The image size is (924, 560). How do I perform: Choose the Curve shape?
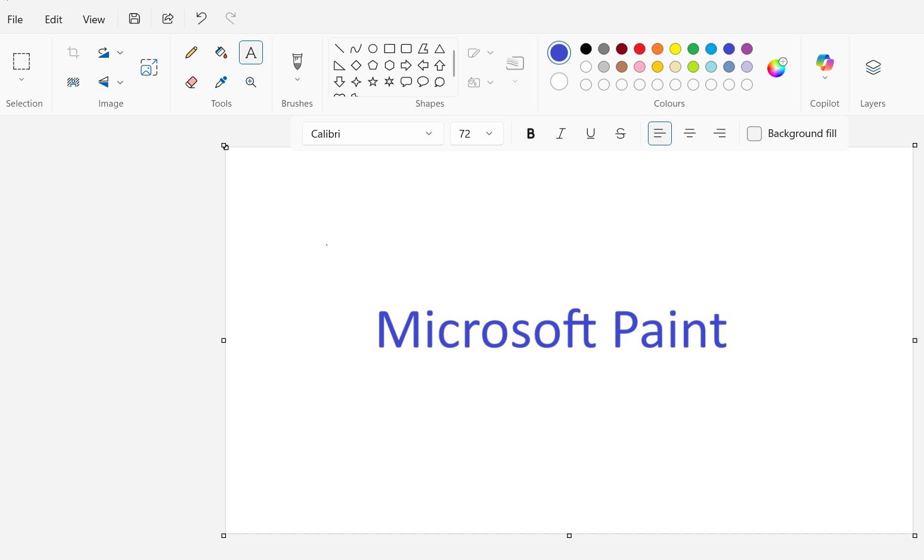click(x=356, y=49)
